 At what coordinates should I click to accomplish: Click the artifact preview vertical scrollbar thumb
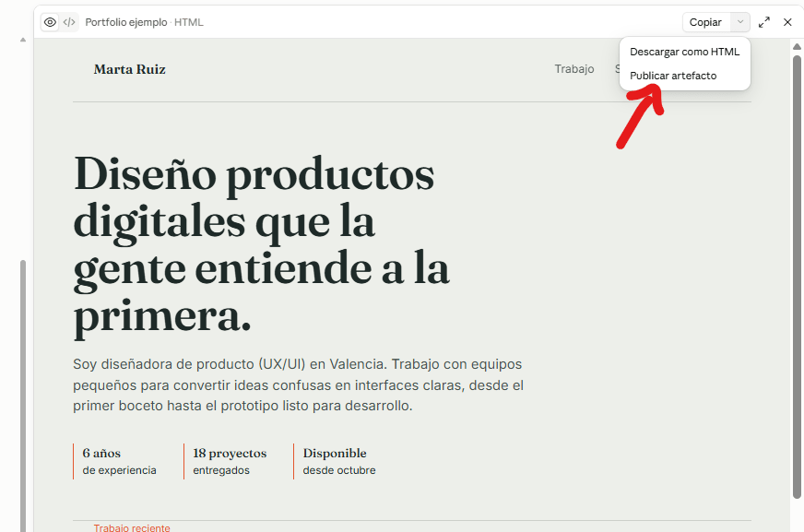797,277
